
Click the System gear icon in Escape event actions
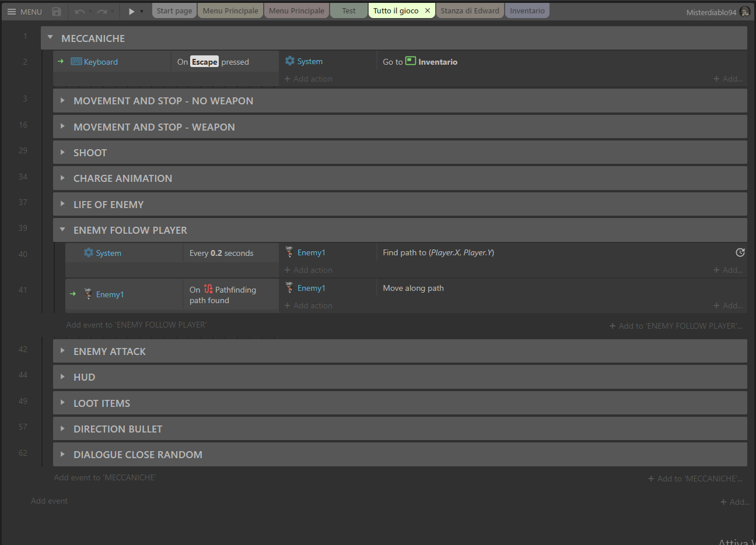click(x=290, y=61)
